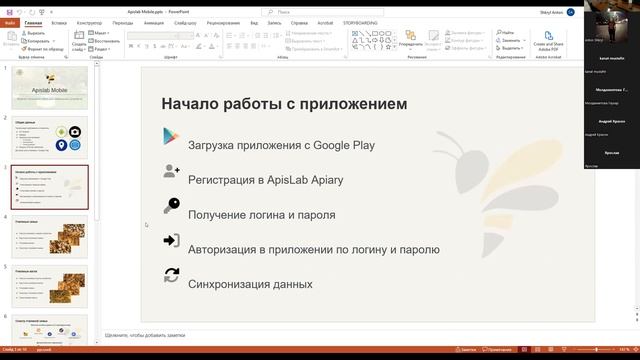Viewport: 640px width, 360px height.
Task: Open the Слайд-шоу ribbon tab
Action: pyautogui.click(x=185, y=23)
